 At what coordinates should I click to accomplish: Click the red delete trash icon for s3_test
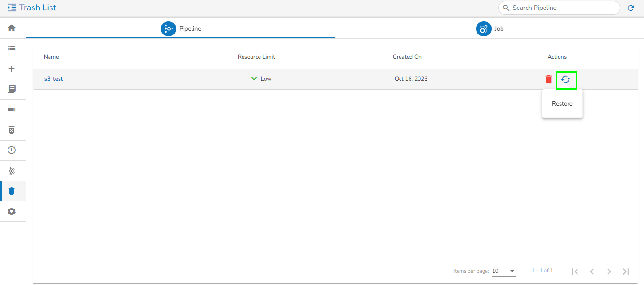click(x=549, y=79)
